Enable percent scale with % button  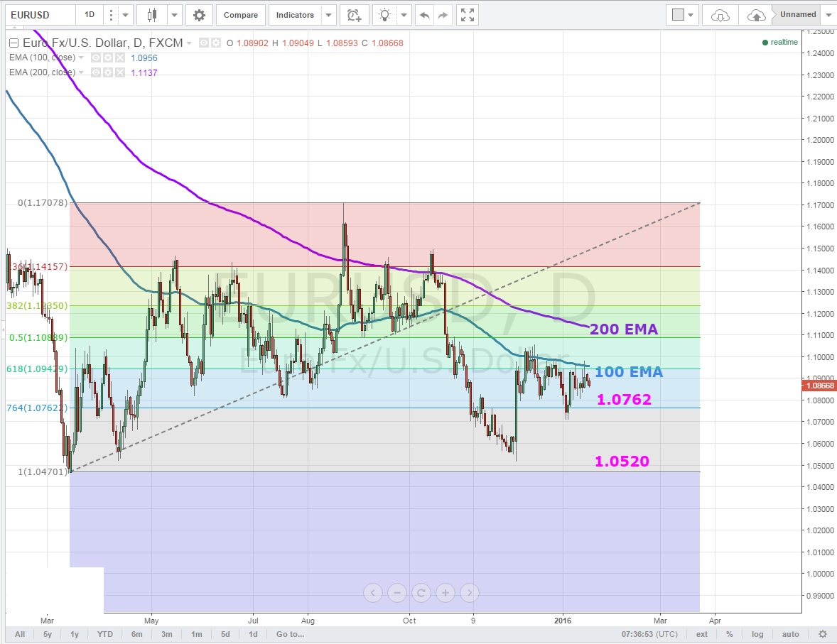pyautogui.click(x=729, y=634)
